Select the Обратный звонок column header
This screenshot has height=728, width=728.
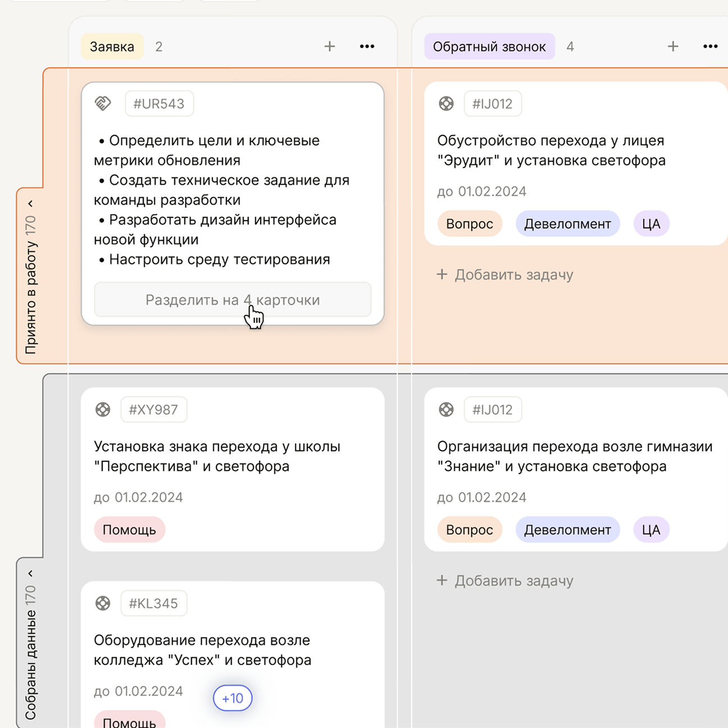489,47
